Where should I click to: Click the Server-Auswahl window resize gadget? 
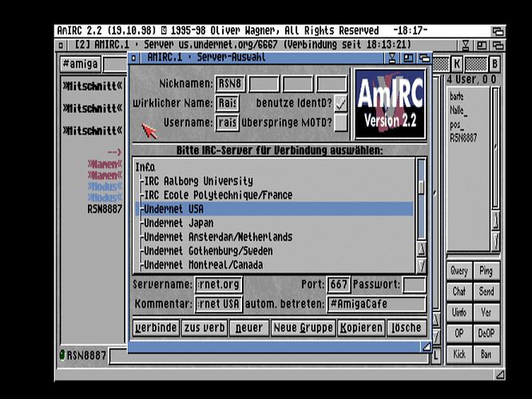[426, 347]
